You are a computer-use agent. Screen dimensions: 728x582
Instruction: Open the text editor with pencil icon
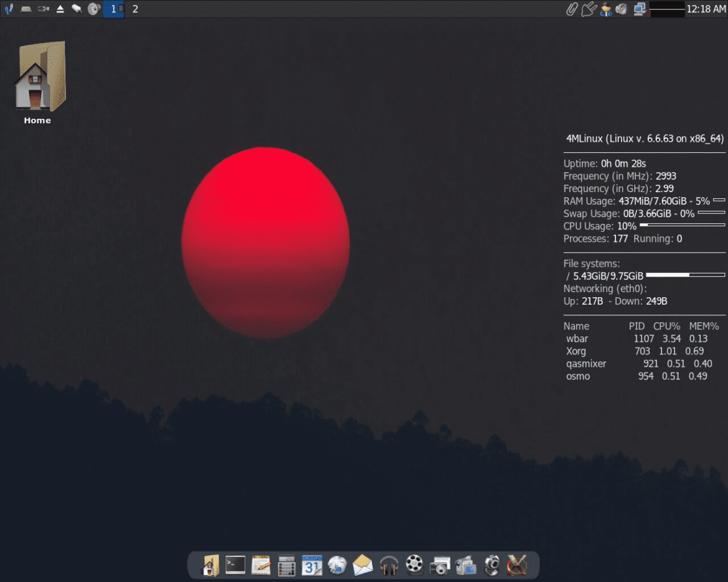pos(261,565)
